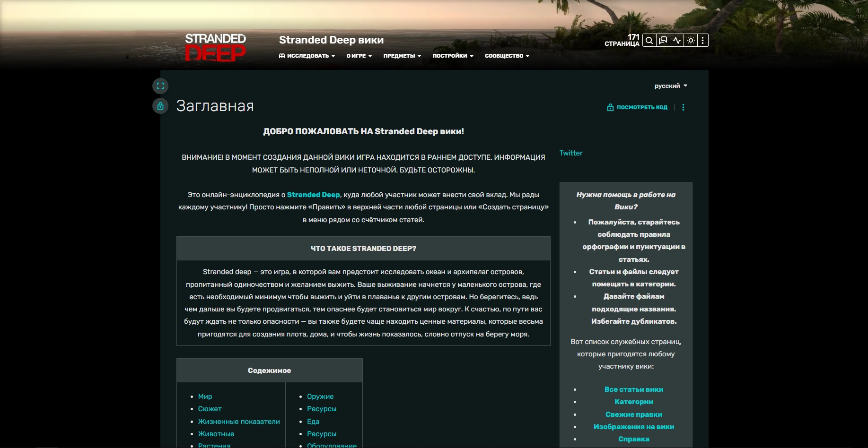Open the Twitter link

click(571, 153)
